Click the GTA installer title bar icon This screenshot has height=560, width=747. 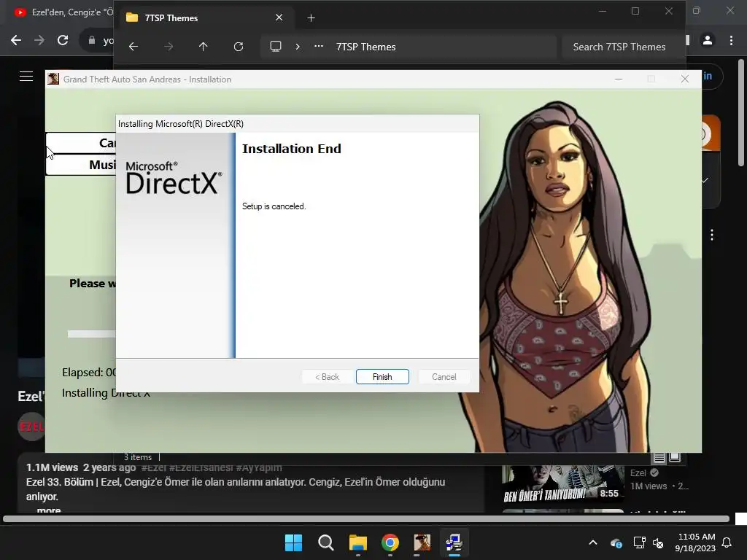pos(53,79)
